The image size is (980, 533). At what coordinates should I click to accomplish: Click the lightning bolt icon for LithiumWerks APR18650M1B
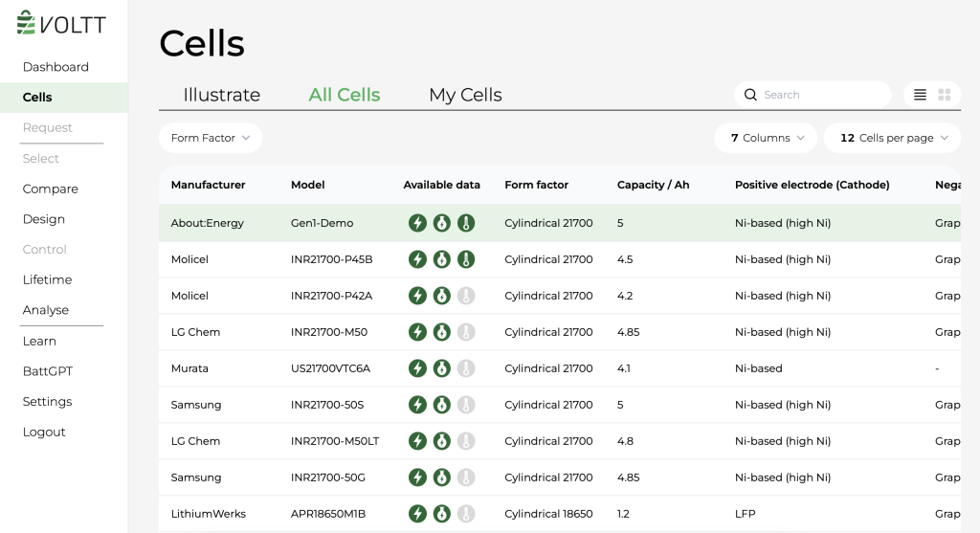coord(417,514)
